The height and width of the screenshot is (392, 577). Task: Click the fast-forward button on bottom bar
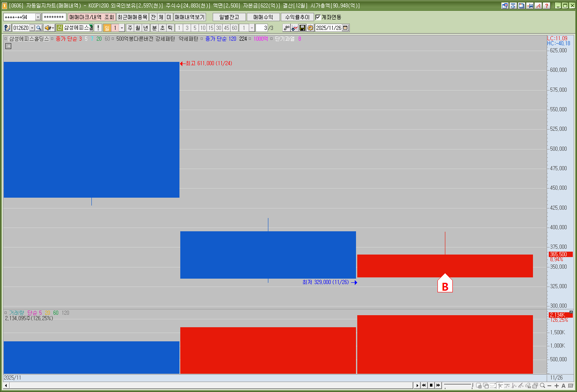(x=438, y=385)
